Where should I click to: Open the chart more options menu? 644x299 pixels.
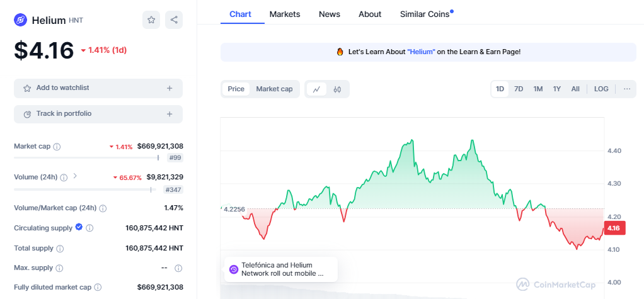click(x=627, y=89)
